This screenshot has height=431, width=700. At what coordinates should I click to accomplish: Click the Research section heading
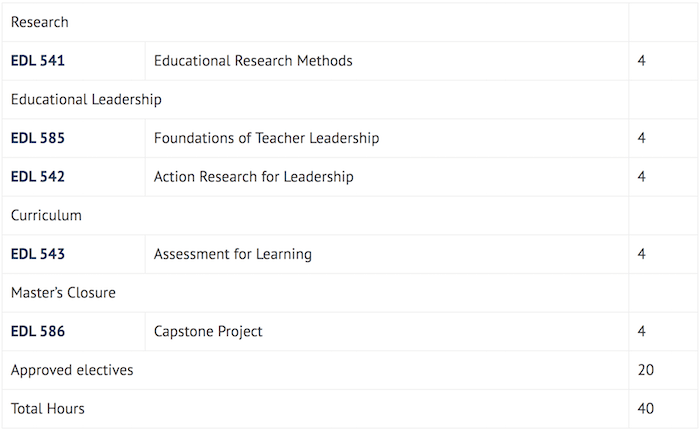[x=40, y=22]
